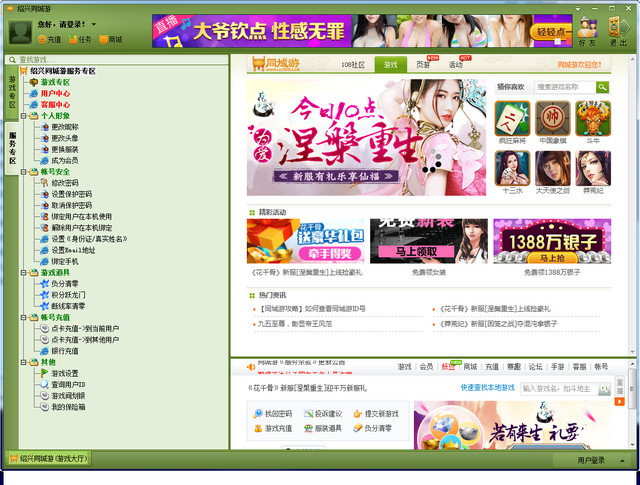Open 银行充值 in the tree
The height and width of the screenshot is (485, 640).
pos(60,351)
